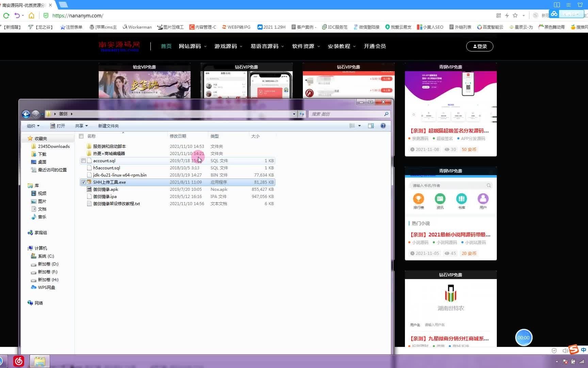
Task: Check the account.sql checkbox
Action: 83,160
